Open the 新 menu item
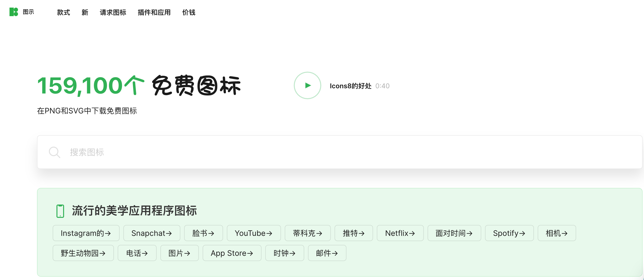 pyautogui.click(x=85, y=12)
